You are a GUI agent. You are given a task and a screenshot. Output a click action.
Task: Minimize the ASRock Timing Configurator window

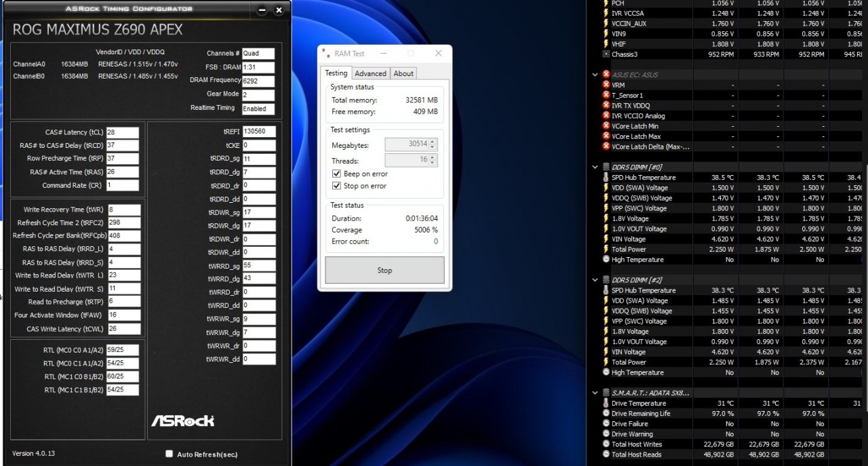[x=262, y=10]
